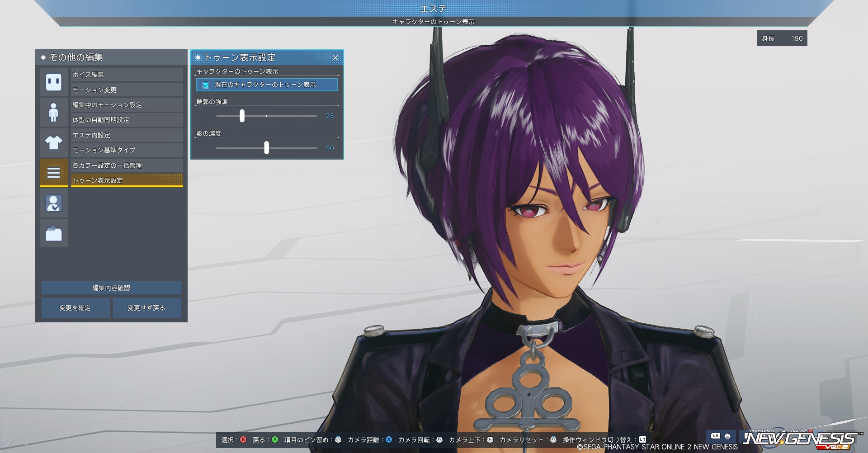Click the 身長 190 height display
Image resolution: width=868 pixels, height=453 pixels.
(x=782, y=38)
